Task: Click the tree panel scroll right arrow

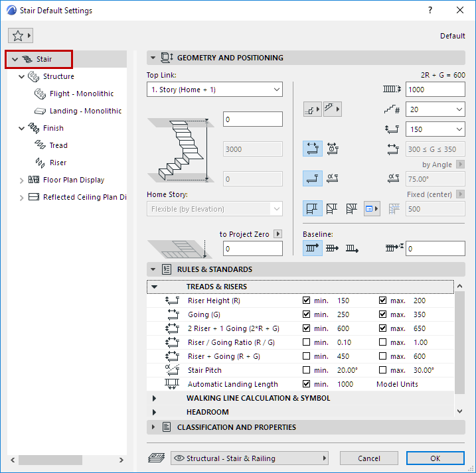Action: (121, 460)
